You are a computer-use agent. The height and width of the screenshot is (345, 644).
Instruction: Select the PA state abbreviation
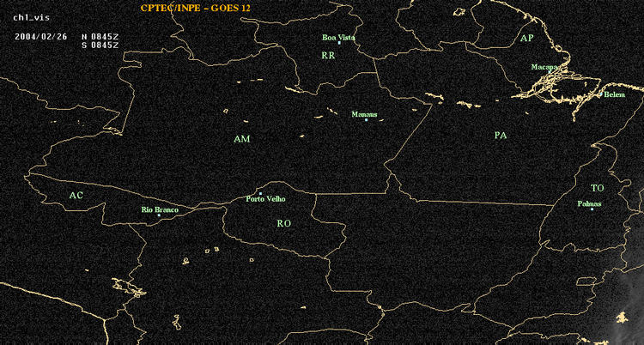tap(501, 135)
